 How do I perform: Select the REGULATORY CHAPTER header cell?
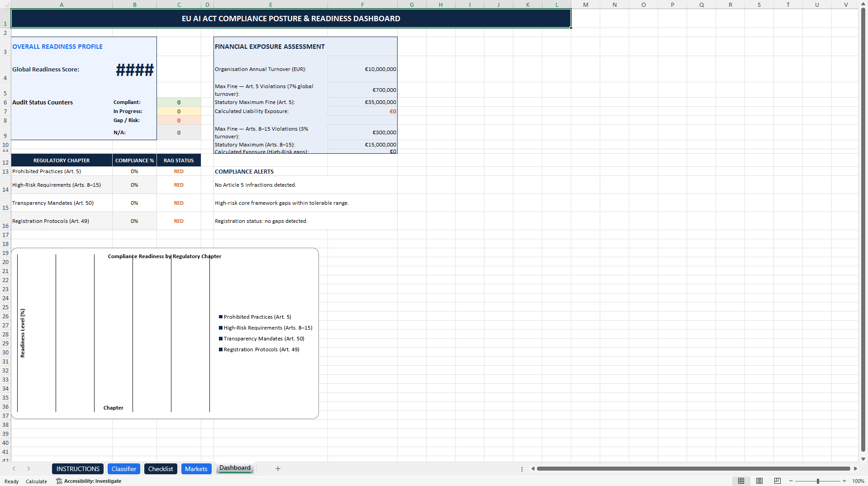(62, 160)
